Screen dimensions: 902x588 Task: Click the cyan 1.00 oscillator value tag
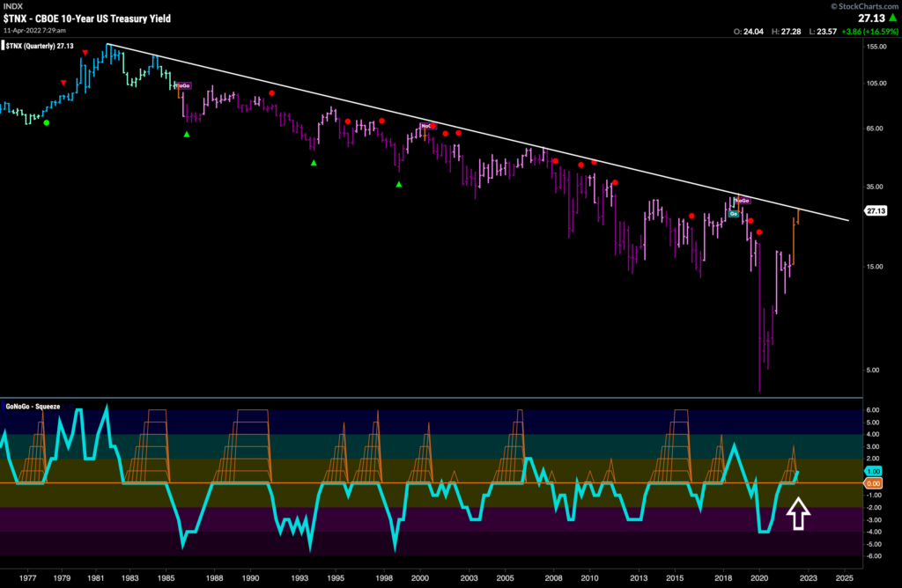[x=873, y=471]
